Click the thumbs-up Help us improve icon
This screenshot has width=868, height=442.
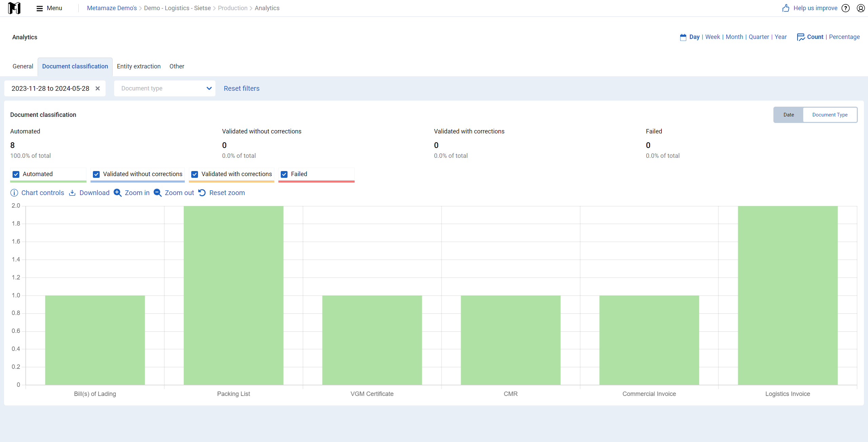tap(786, 8)
